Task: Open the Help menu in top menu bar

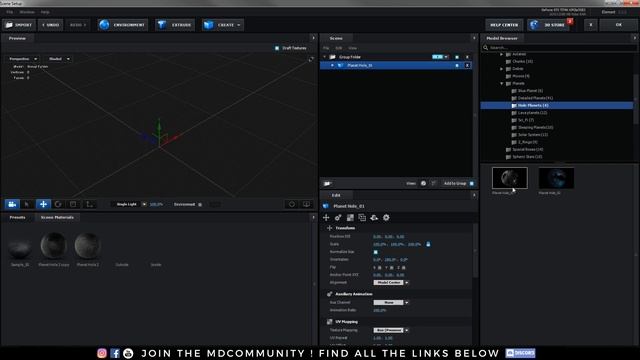Action: coord(45,12)
